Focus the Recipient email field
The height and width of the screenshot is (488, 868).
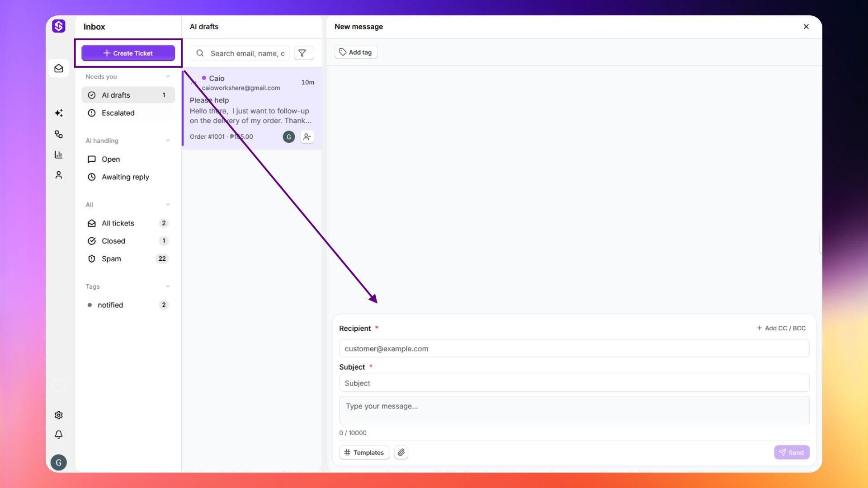click(x=574, y=348)
